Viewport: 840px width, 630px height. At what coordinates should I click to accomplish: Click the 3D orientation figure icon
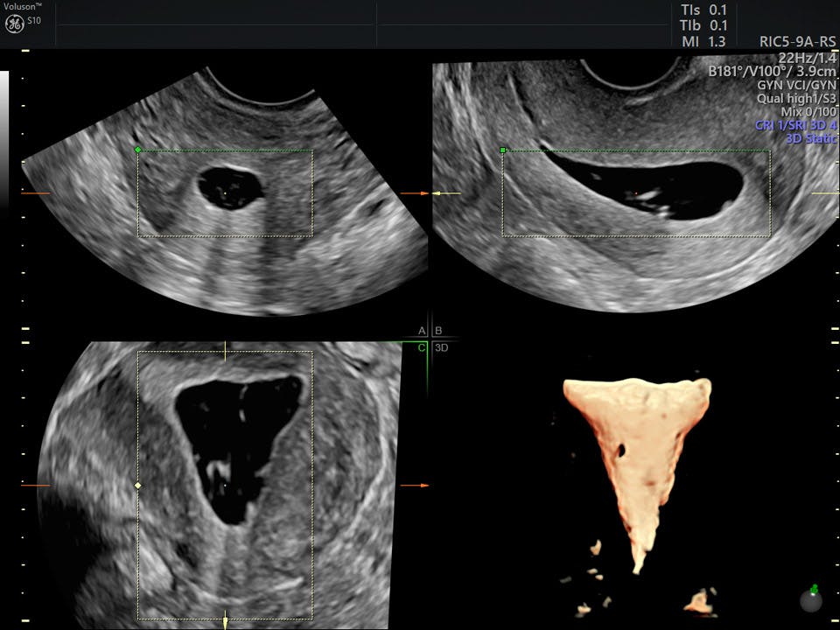812,598
